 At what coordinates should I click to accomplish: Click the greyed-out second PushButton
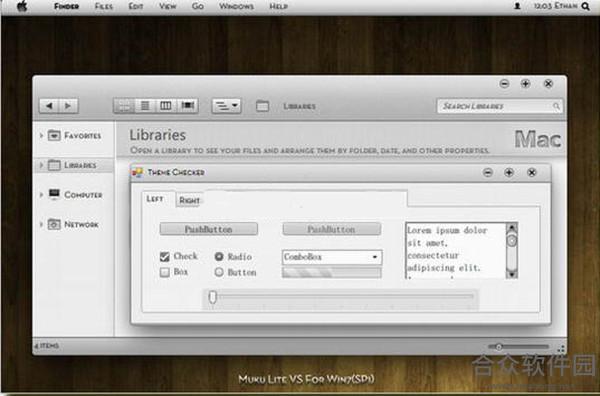click(332, 229)
